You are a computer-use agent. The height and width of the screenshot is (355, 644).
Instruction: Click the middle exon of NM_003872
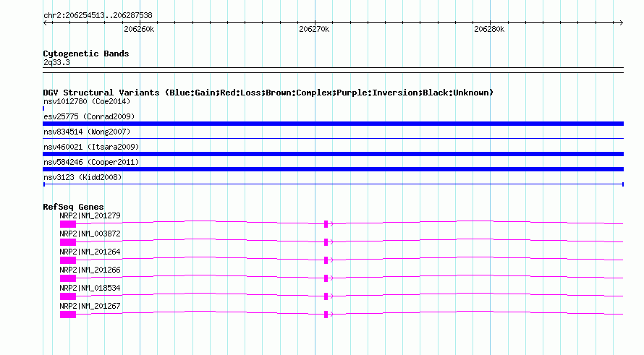(326, 242)
